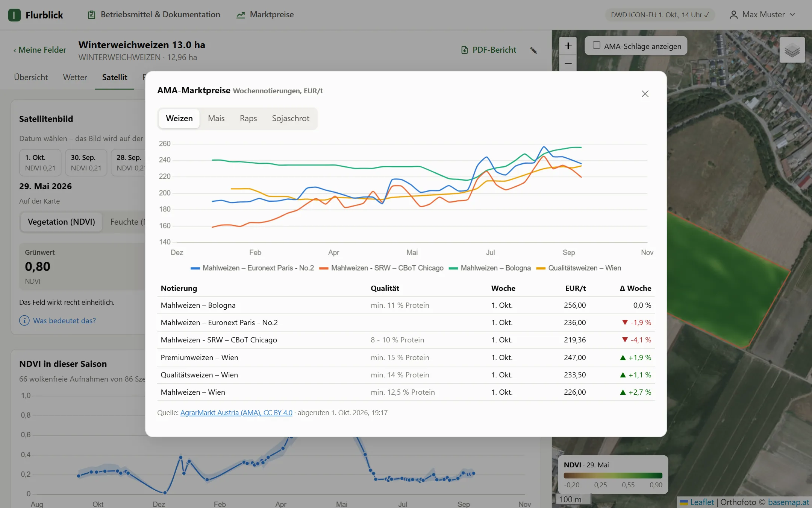Click the NDVI color scale legend bar

[613, 476]
